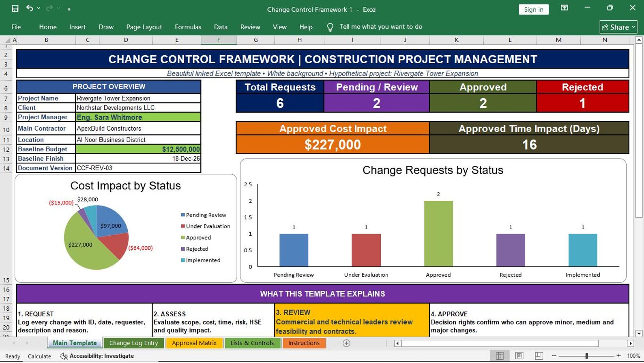Open the Lists & Controls sheet tab

click(x=252, y=343)
